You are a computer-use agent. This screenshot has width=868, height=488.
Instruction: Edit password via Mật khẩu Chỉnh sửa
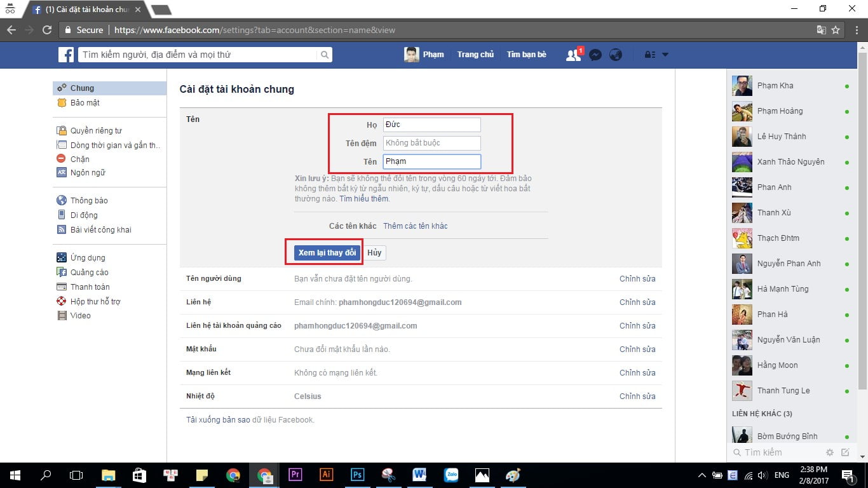pos(637,349)
